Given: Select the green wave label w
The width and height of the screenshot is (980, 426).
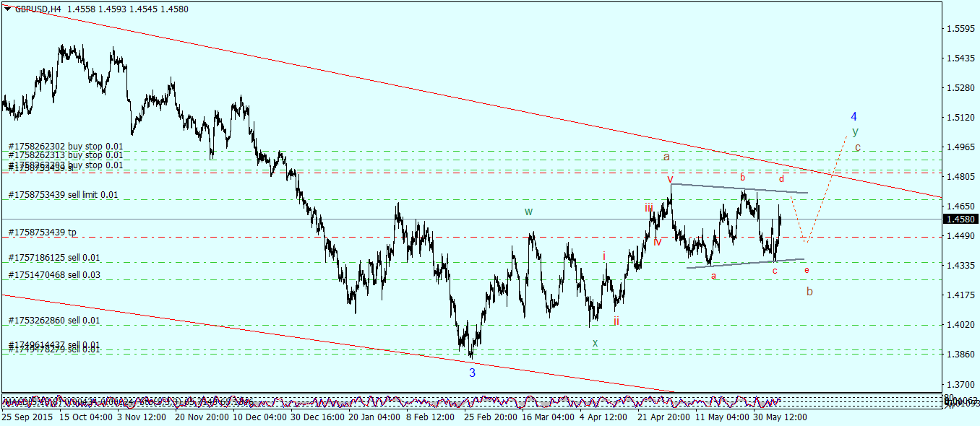Looking at the screenshot, I should [x=529, y=212].
